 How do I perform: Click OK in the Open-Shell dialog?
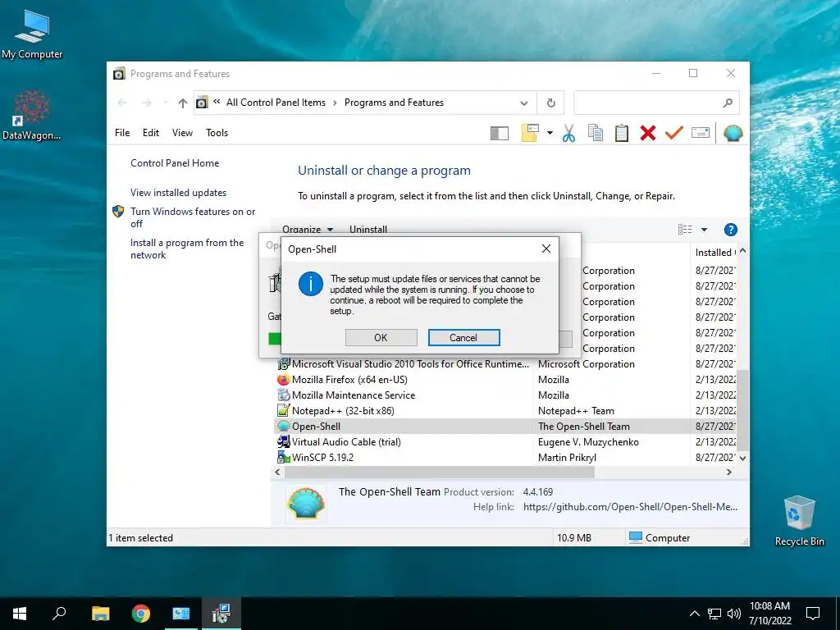[x=381, y=337]
